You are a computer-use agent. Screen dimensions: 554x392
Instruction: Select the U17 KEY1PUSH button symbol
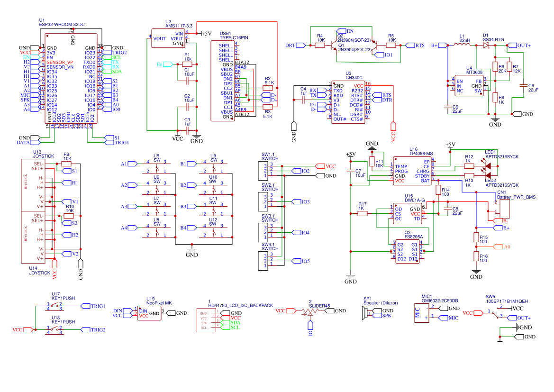point(54,307)
